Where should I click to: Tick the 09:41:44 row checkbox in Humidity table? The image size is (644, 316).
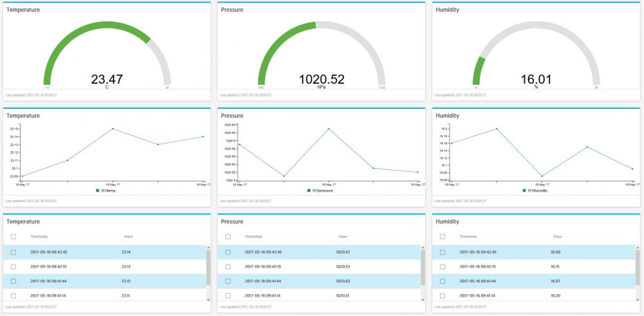[442, 281]
